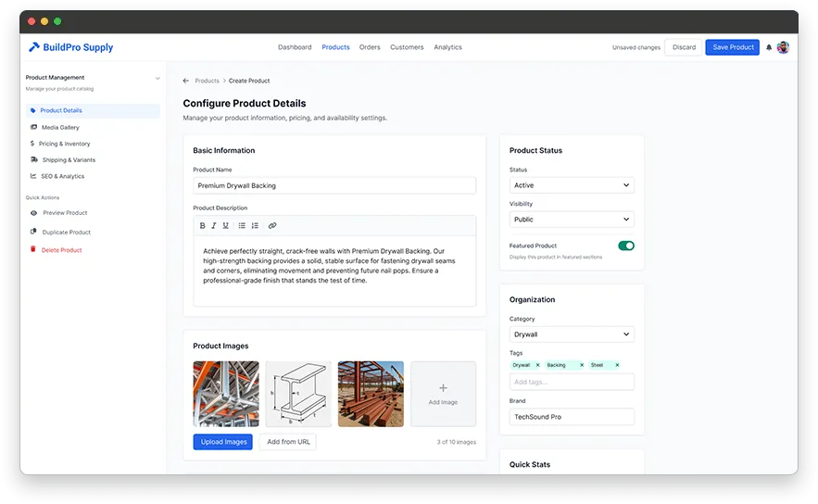Open the Customers tab
Image resolution: width=818 pixels, height=504 pixels.
(x=407, y=47)
